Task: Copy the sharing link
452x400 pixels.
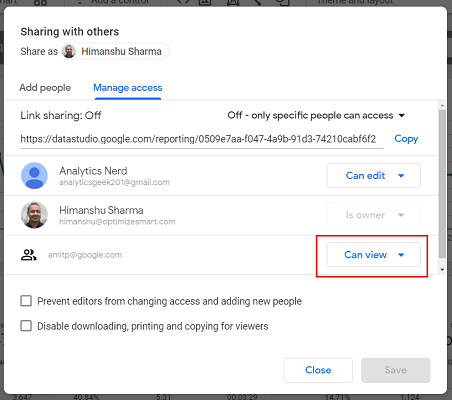Action: pyautogui.click(x=406, y=139)
